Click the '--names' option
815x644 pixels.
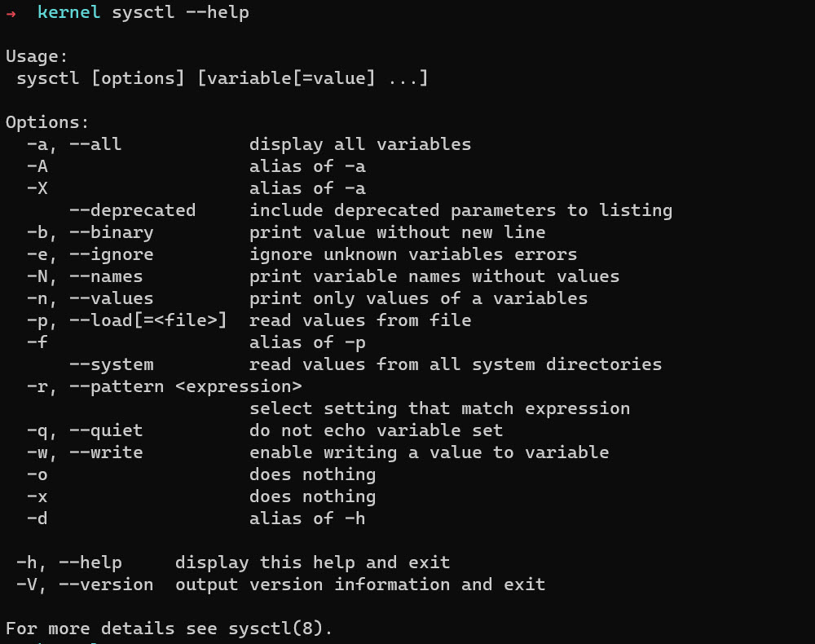pyautogui.click(x=106, y=276)
